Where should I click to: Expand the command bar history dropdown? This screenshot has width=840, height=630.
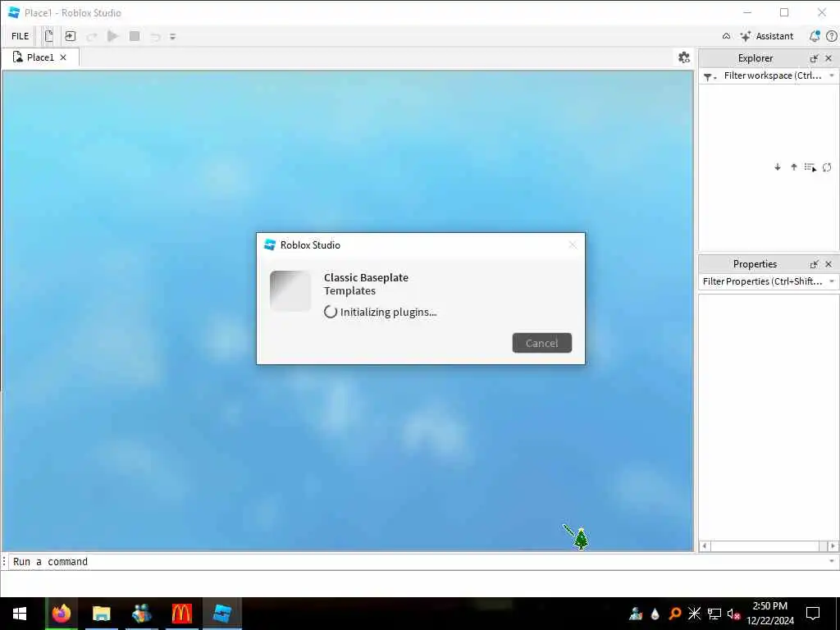[x=832, y=561]
